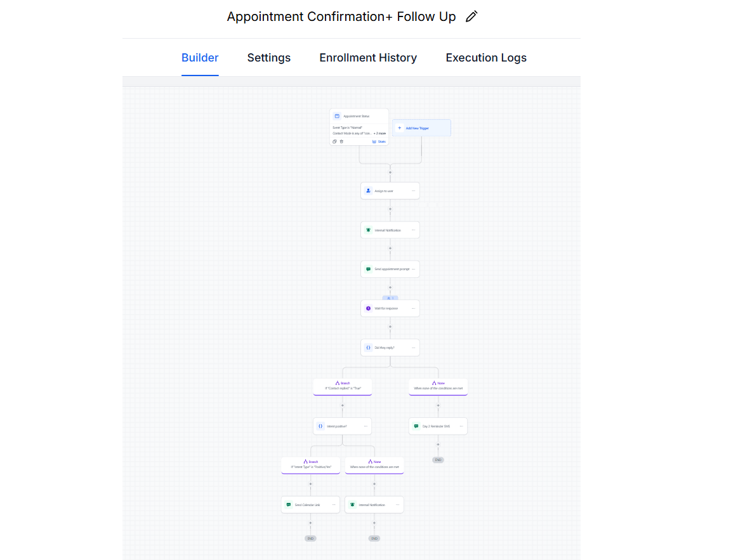This screenshot has width=731, height=560.
Task: Click the Wait for response clock icon
Action: pos(368,308)
